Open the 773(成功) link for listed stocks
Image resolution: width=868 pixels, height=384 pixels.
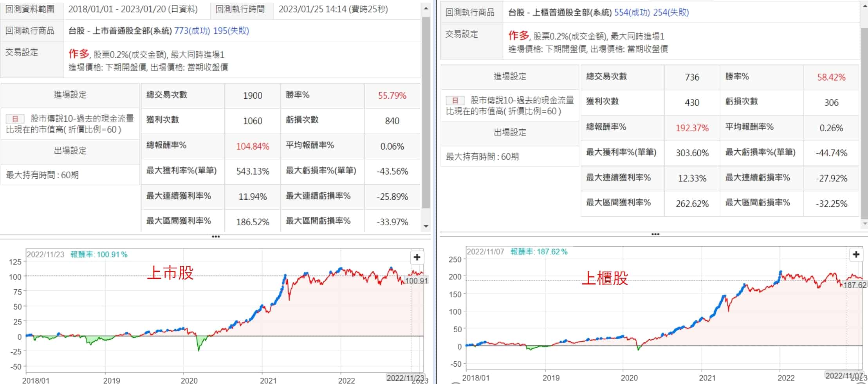(192, 31)
